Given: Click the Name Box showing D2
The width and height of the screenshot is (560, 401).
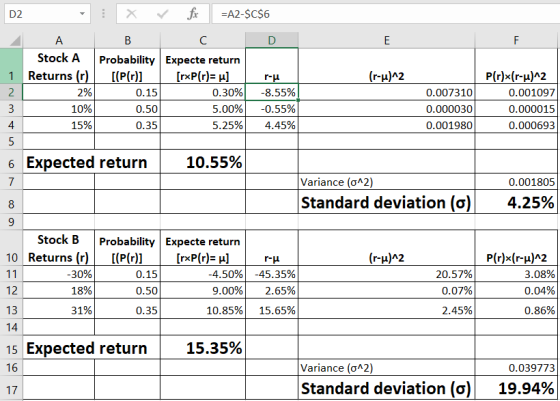Looking at the screenshot, I should (47, 14).
